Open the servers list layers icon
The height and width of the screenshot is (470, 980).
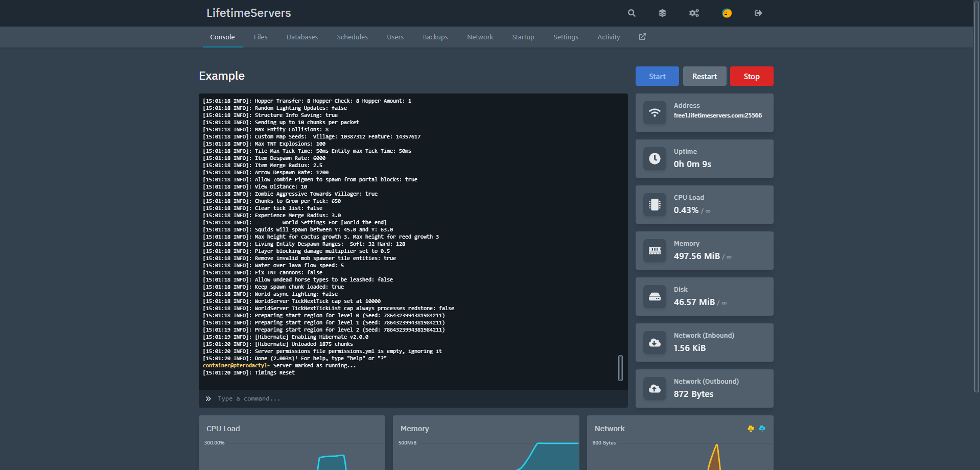point(662,13)
